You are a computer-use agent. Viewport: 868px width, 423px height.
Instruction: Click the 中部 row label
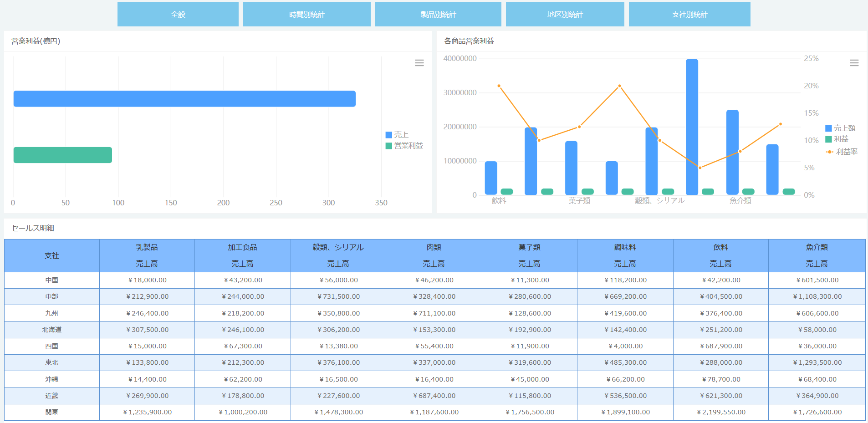click(x=52, y=296)
